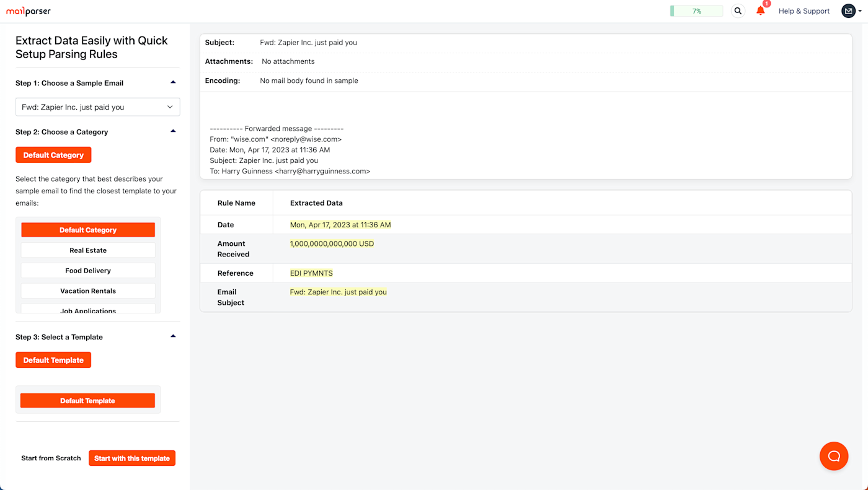
Task: Click the Subject header value at top
Action: pos(308,43)
